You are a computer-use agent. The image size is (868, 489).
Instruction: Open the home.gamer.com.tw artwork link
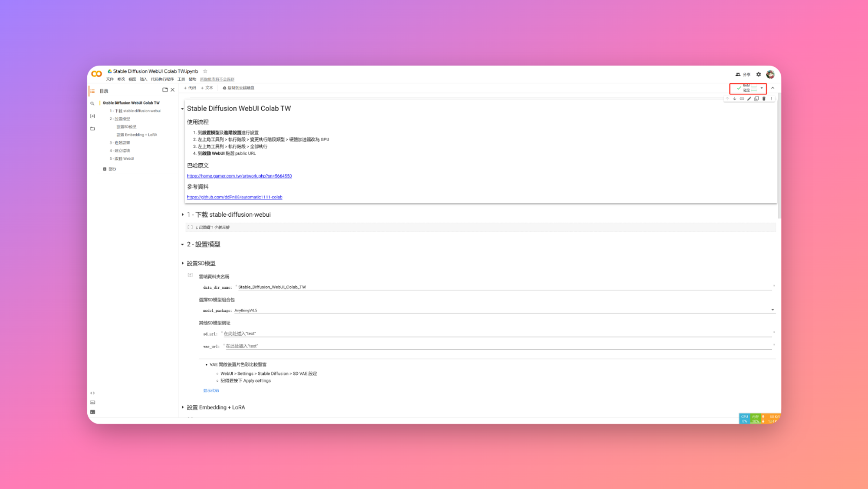pyautogui.click(x=239, y=176)
